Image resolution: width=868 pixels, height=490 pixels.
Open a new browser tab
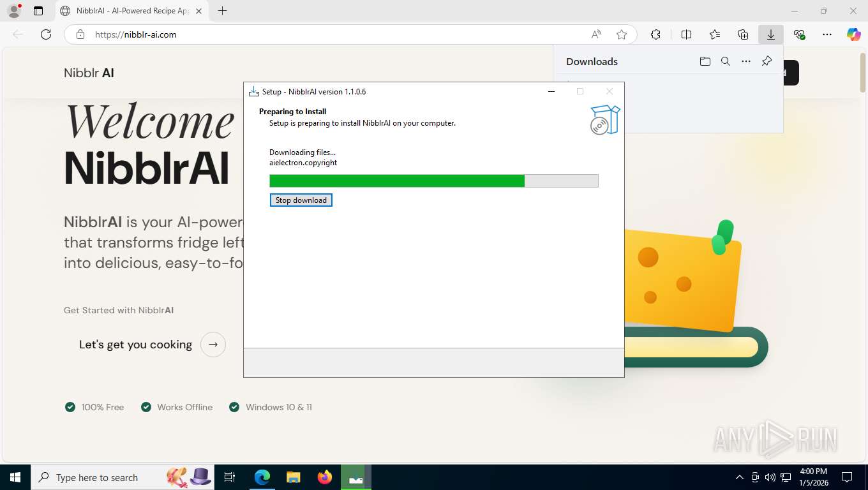(222, 11)
